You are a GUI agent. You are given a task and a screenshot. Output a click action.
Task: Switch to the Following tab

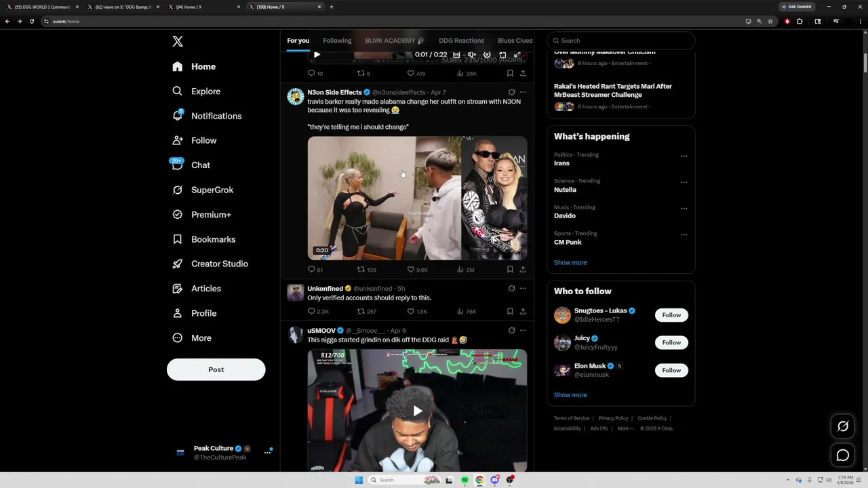[337, 41]
